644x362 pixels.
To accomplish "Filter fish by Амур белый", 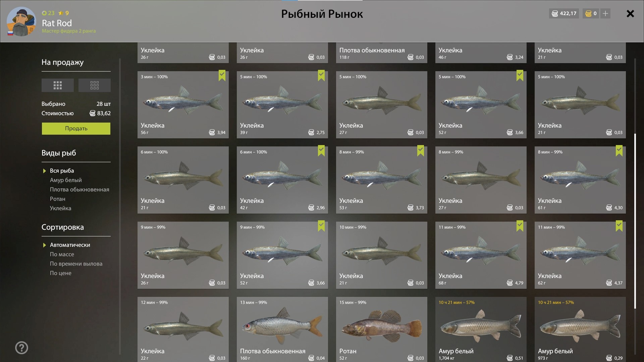I will click(x=66, y=180).
